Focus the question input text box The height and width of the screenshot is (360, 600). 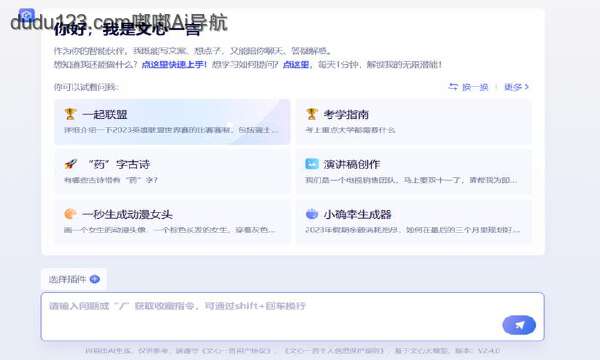click(292, 317)
